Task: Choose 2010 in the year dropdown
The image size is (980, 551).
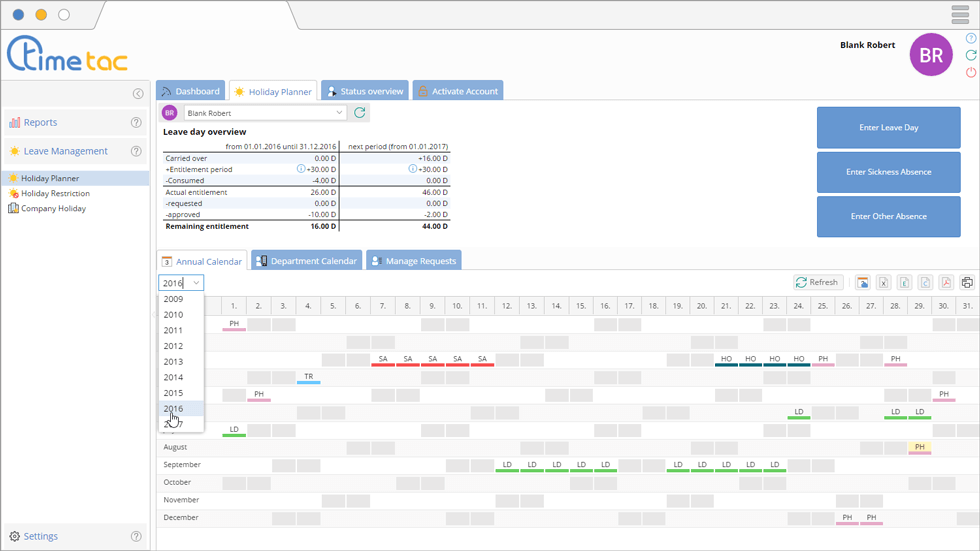Action: coord(174,315)
